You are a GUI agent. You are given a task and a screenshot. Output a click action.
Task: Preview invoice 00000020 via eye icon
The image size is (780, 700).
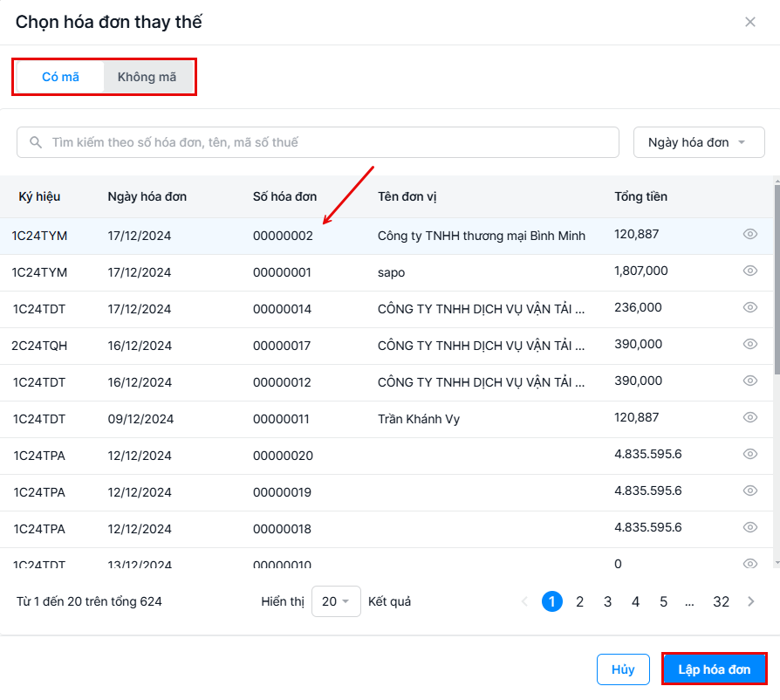coord(749,455)
